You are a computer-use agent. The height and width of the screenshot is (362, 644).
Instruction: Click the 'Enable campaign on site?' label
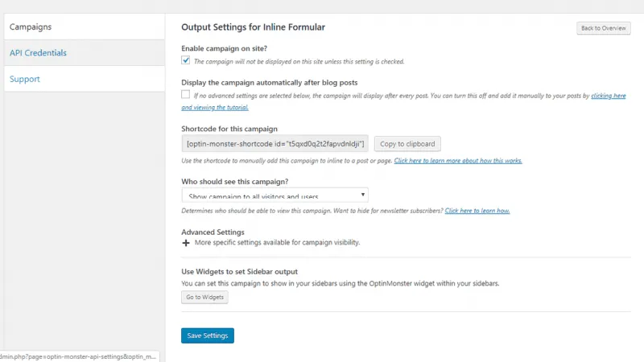coord(225,48)
